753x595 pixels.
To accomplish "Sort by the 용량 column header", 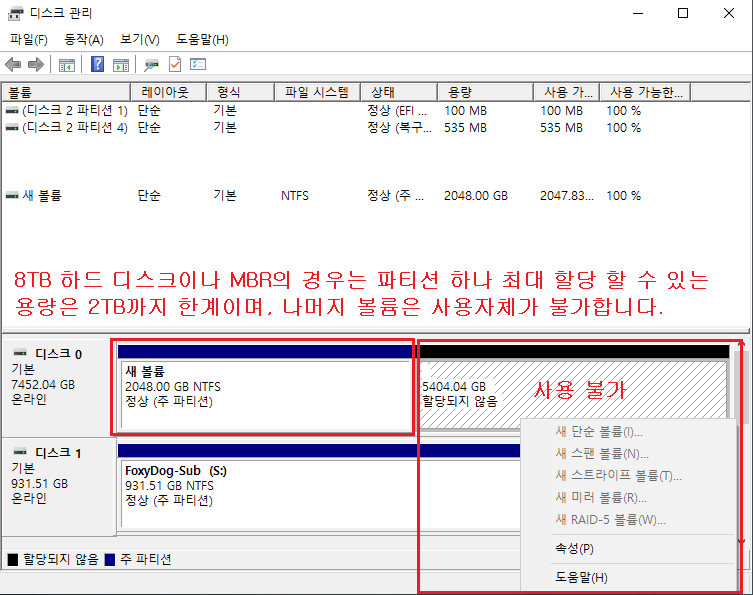I will 486,92.
